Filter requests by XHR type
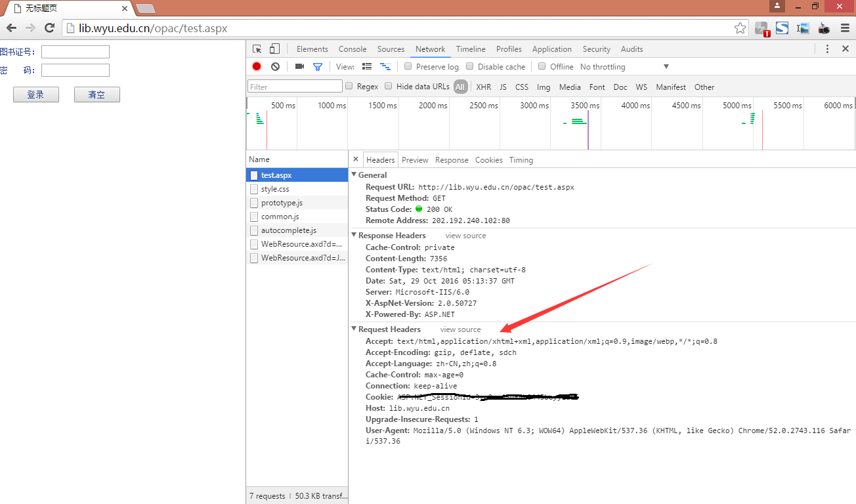The height and width of the screenshot is (504, 856). coord(483,87)
